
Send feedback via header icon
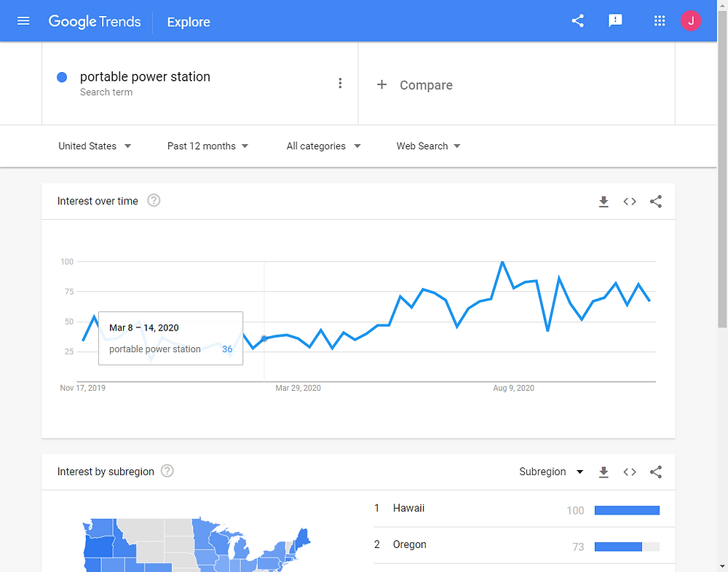pos(615,20)
